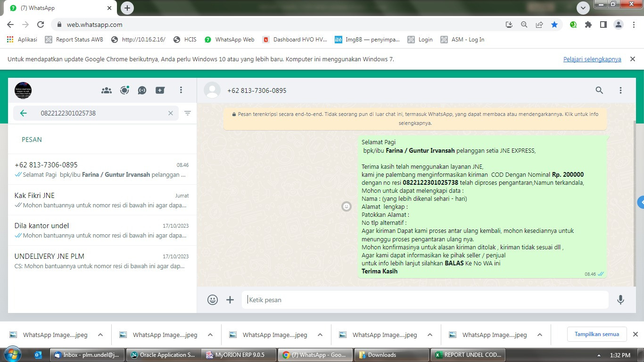Record a voice message with microphone icon

pos(620,300)
